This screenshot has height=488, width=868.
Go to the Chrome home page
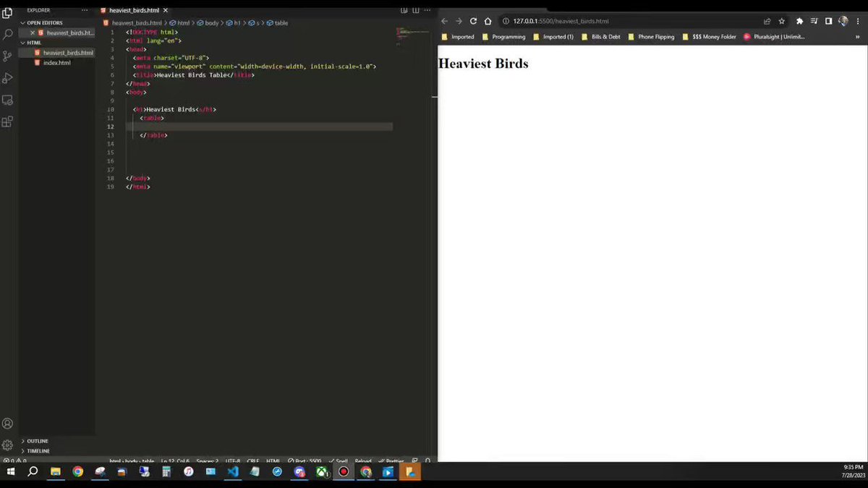(x=488, y=21)
